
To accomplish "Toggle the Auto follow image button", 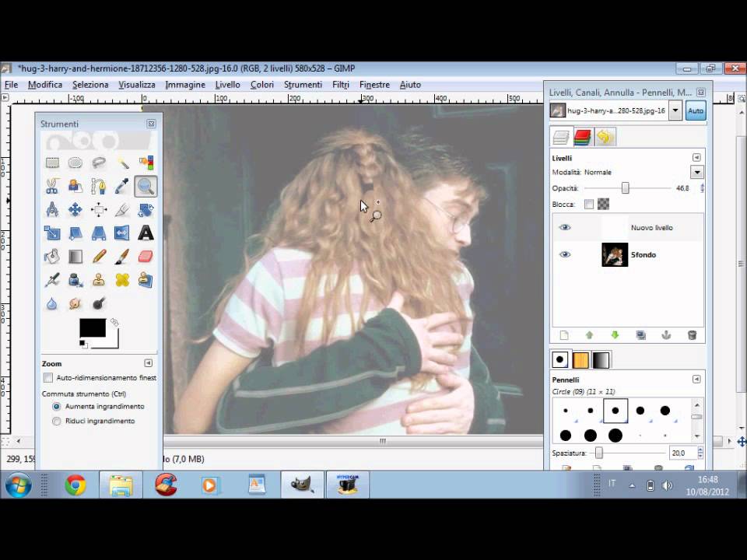I will tap(696, 111).
